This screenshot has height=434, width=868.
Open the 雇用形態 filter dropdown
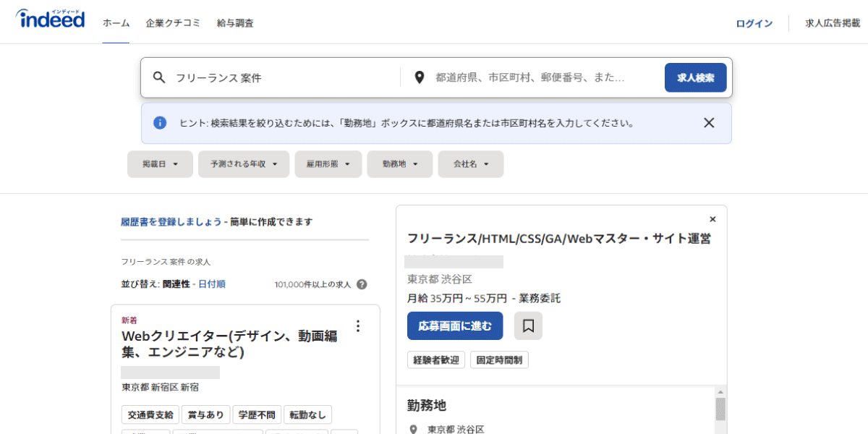point(328,164)
